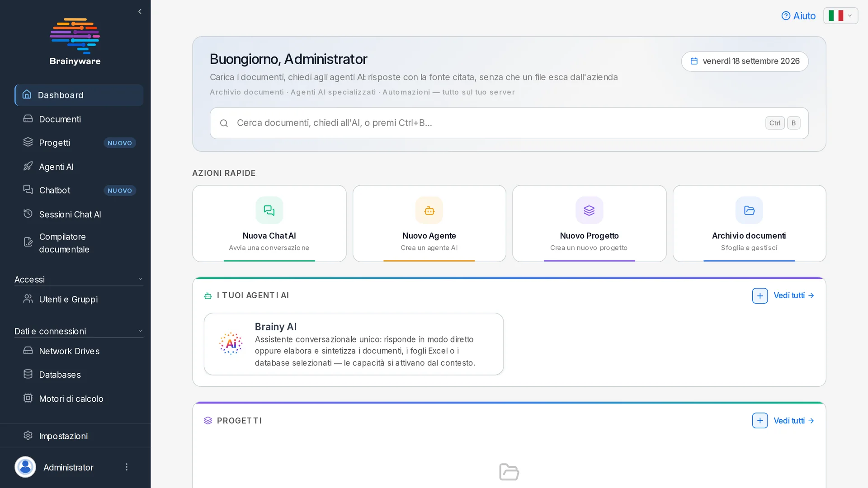The image size is (868, 488).
Task: Open Progetti in the sidebar
Action: pos(79,143)
